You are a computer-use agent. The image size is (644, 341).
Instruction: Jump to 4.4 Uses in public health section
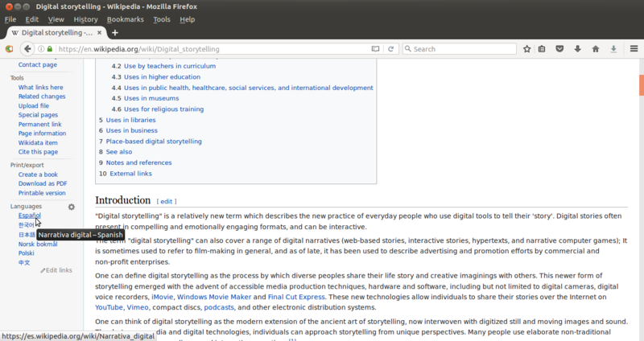pyautogui.click(x=242, y=88)
